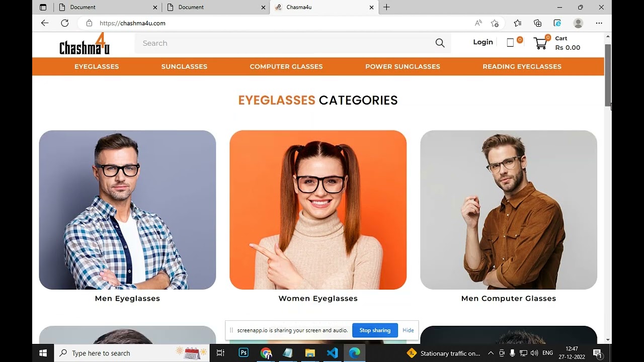Screen dimensions: 644x362
Task: Open Photoshop from the taskbar
Action: tap(244, 353)
